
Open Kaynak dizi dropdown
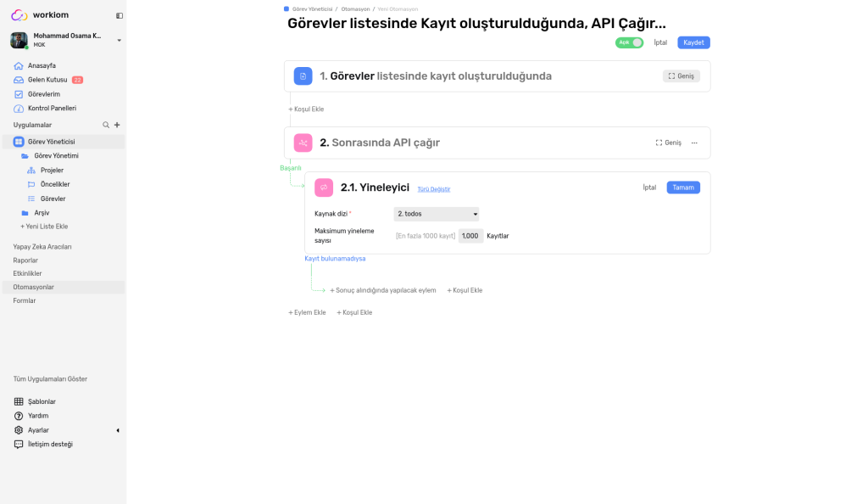coord(437,214)
